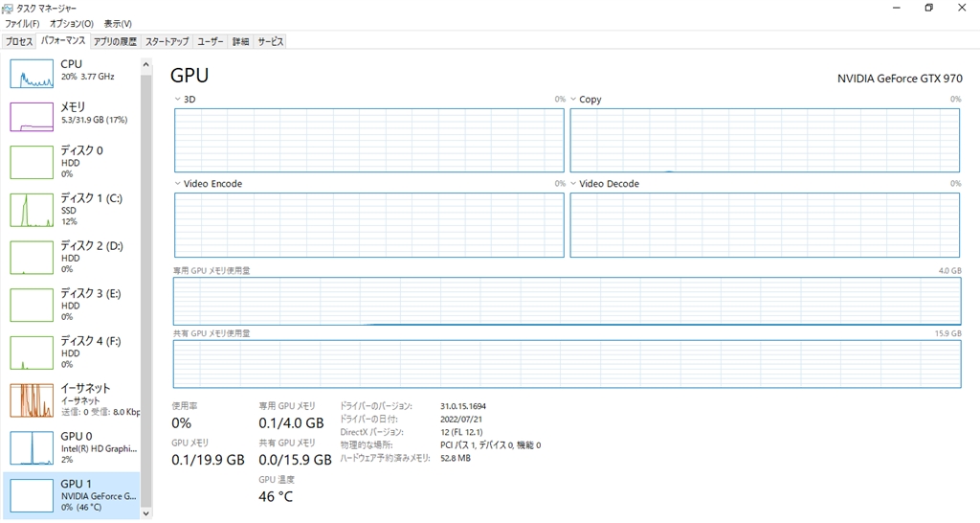
Task: Select Disk 2 (D:) graph thumbnail
Action: [32, 258]
